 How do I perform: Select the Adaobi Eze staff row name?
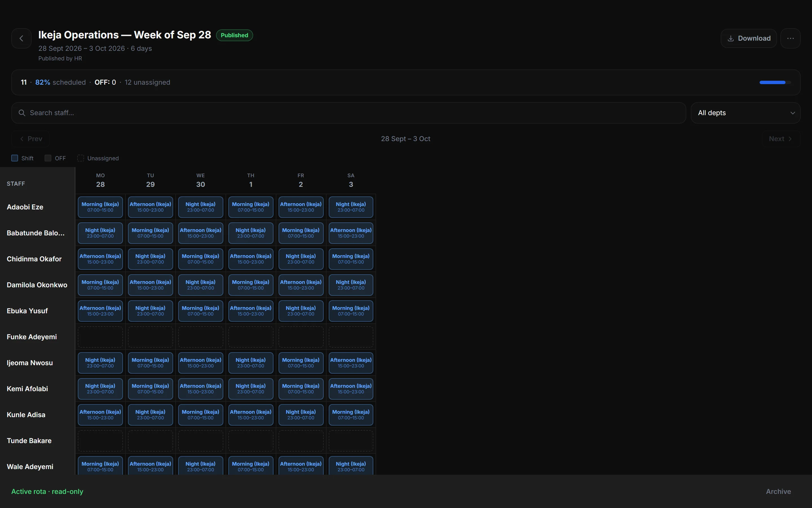pos(25,207)
